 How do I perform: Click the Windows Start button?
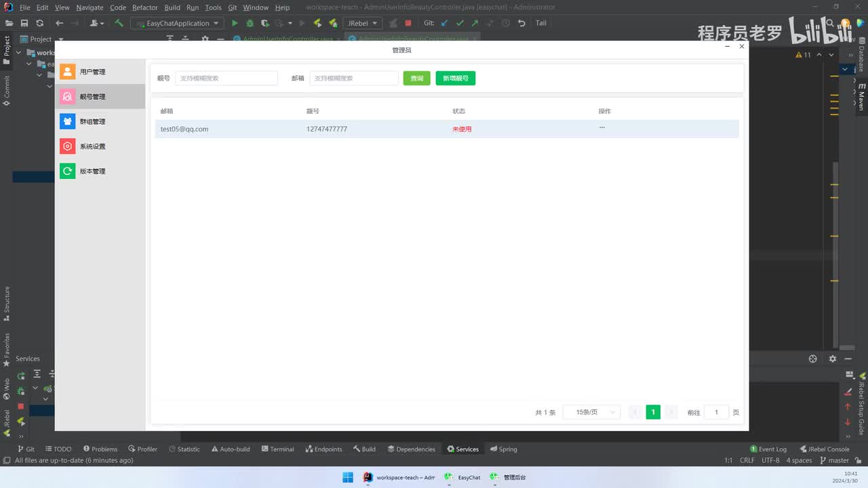(348, 477)
